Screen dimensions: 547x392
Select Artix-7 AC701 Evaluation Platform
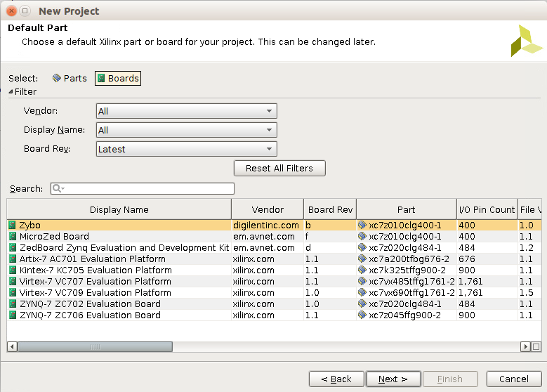[x=274, y=259]
